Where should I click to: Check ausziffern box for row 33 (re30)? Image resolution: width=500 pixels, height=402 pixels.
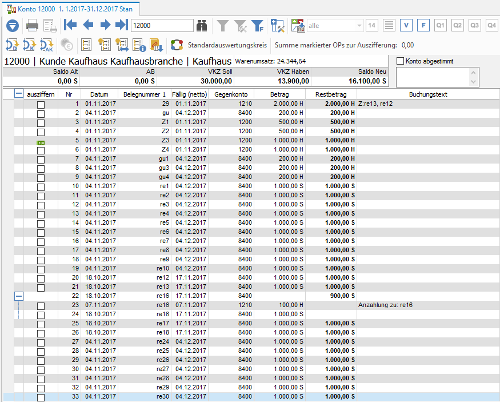point(41,398)
